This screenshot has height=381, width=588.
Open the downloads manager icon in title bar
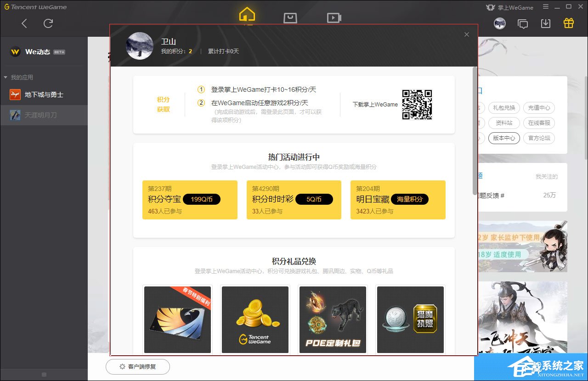pyautogui.click(x=545, y=23)
